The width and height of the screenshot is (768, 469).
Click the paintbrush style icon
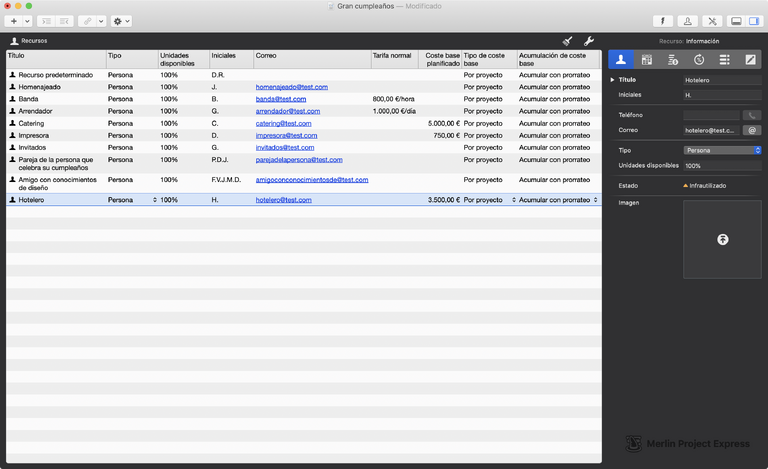567,41
